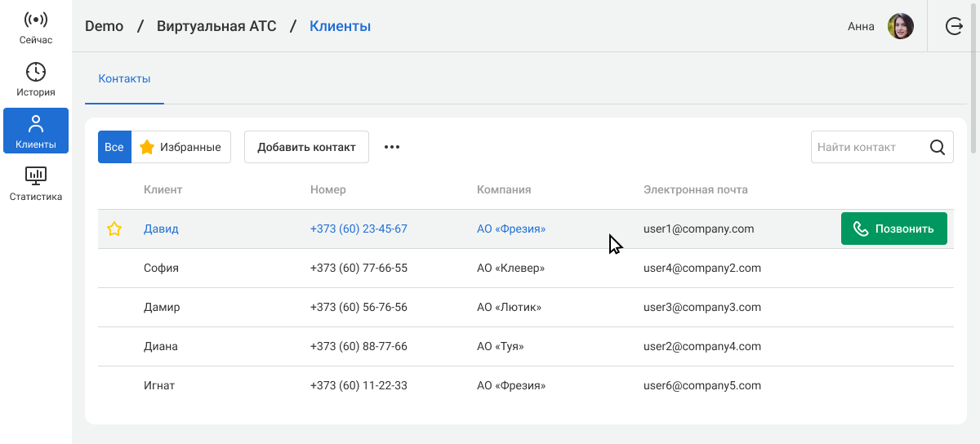Click Анна's profile avatar

point(901,26)
